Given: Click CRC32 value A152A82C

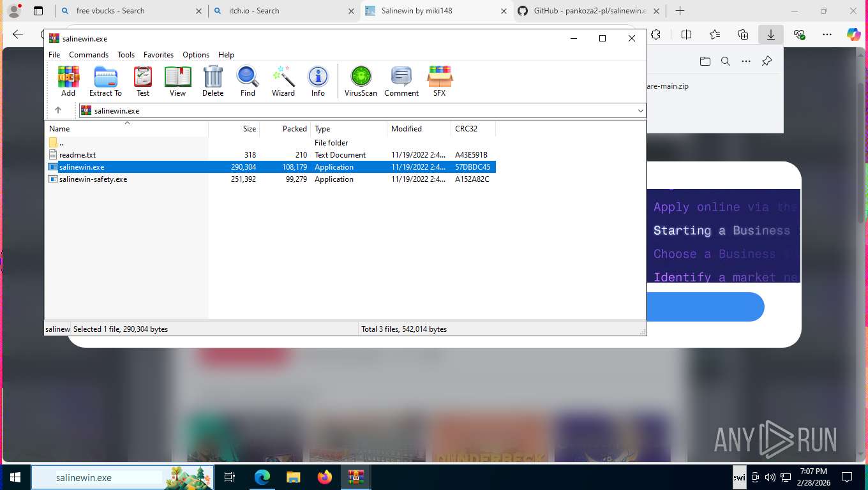Looking at the screenshot, I should click(472, 179).
